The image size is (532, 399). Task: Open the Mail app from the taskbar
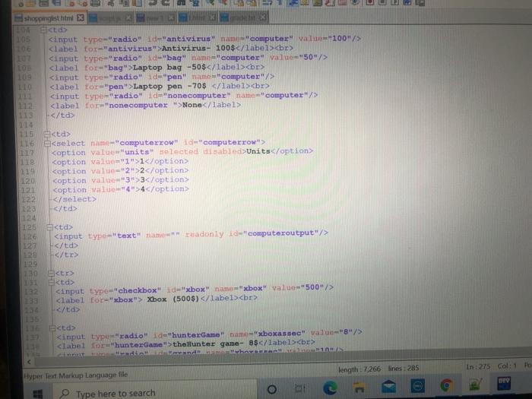click(x=388, y=386)
